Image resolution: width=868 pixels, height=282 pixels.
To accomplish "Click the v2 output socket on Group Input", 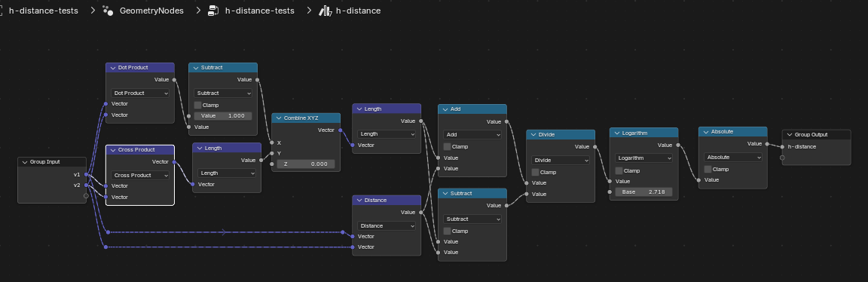I will [87, 185].
